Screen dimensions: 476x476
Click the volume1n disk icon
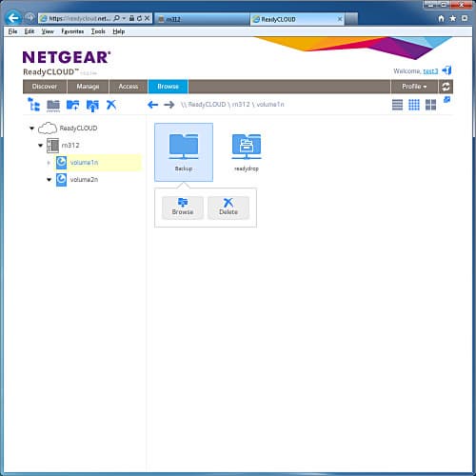61,163
